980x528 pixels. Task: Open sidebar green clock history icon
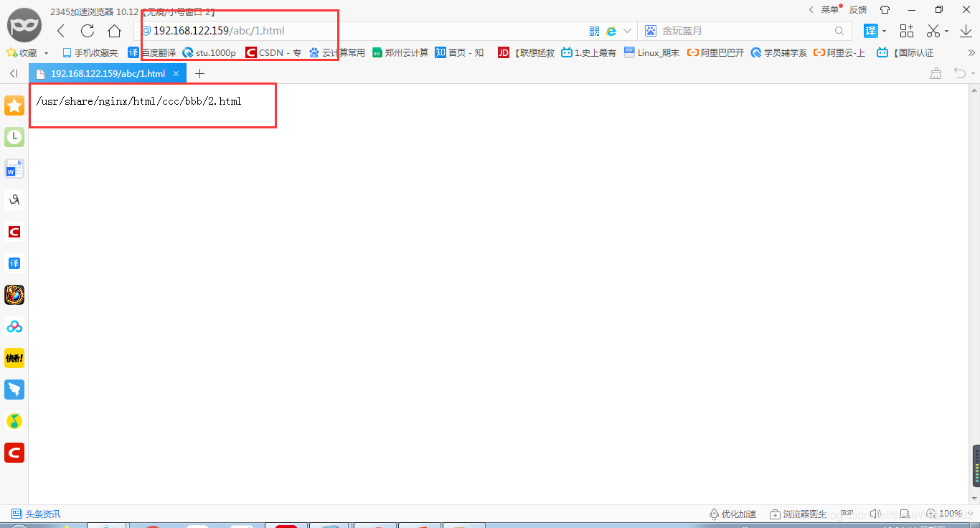[14, 137]
